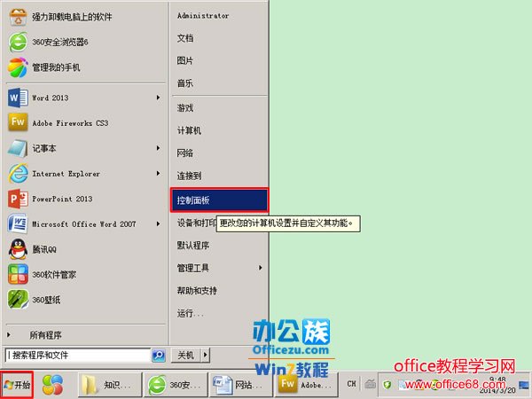Expand 所有程序 with its arrow
Image resolution: width=532 pixels, height=399 pixels.
point(9,335)
